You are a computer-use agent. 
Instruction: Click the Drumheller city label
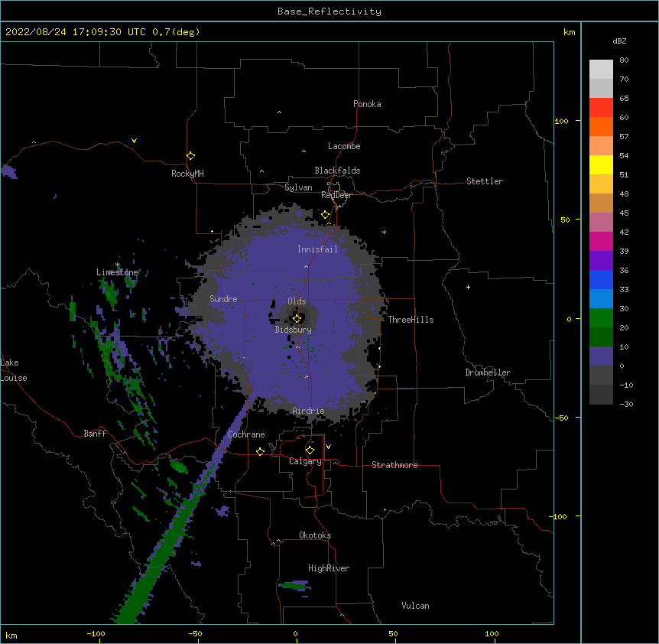pos(488,372)
